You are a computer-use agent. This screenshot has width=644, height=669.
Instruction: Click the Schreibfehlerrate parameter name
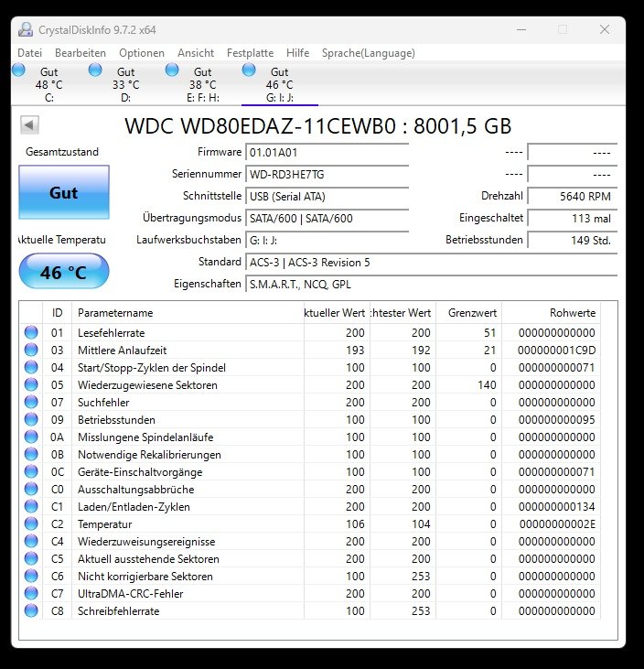pos(119,611)
